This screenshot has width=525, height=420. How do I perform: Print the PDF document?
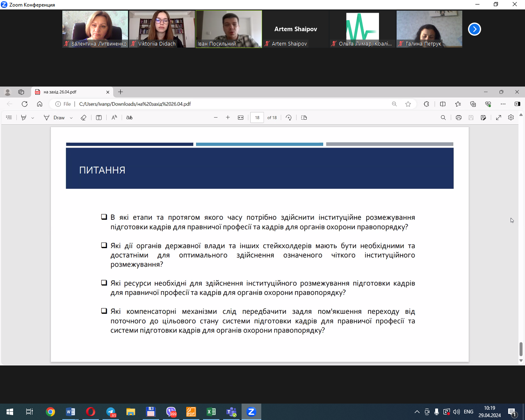point(459,118)
